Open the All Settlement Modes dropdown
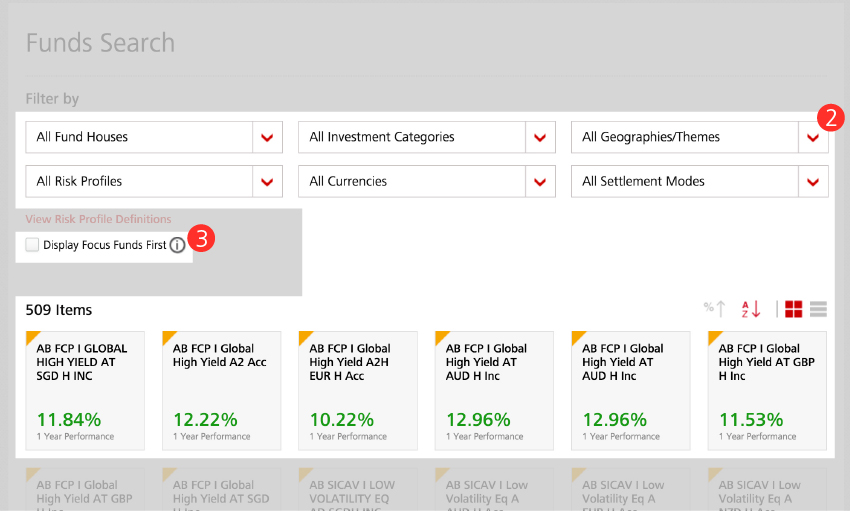The image size is (850, 511). point(699,182)
